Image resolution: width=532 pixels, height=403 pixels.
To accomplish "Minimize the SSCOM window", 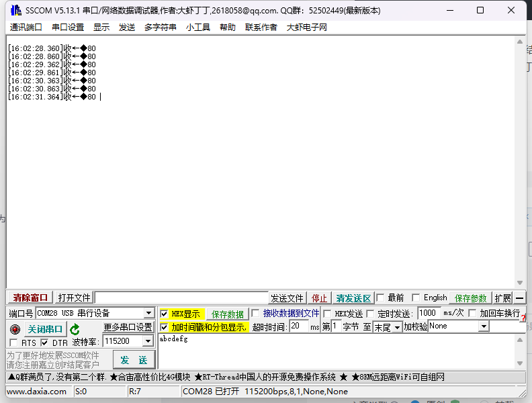I will [450, 11].
